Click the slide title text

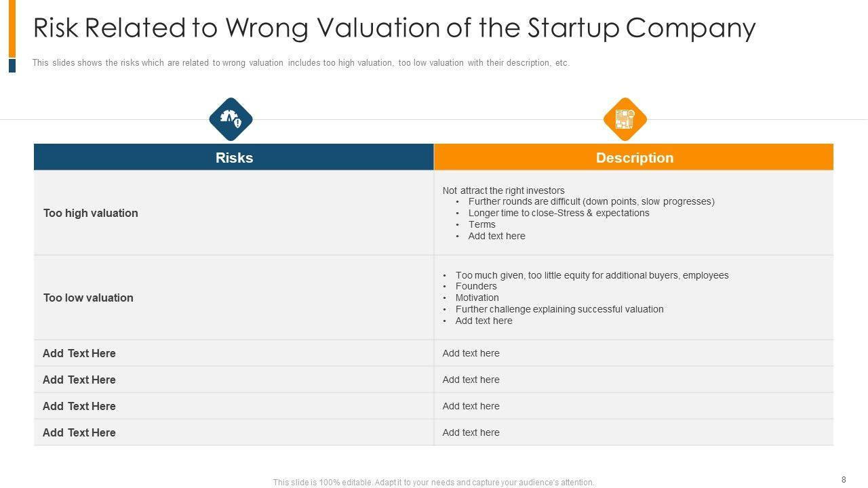click(394, 28)
